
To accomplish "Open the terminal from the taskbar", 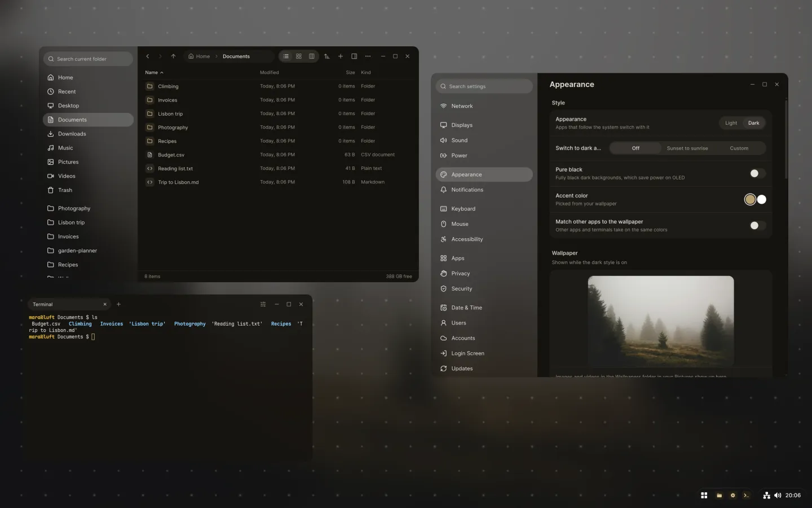I will point(746,496).
